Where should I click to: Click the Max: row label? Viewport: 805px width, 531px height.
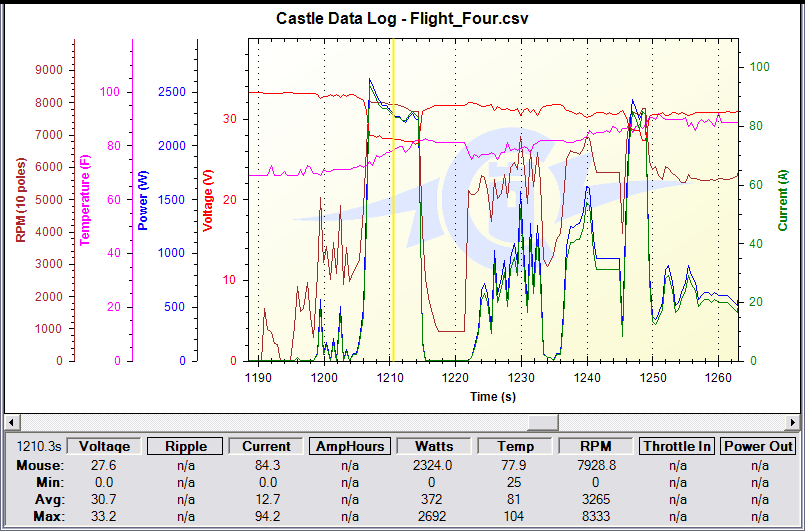(x=49, y=516)
